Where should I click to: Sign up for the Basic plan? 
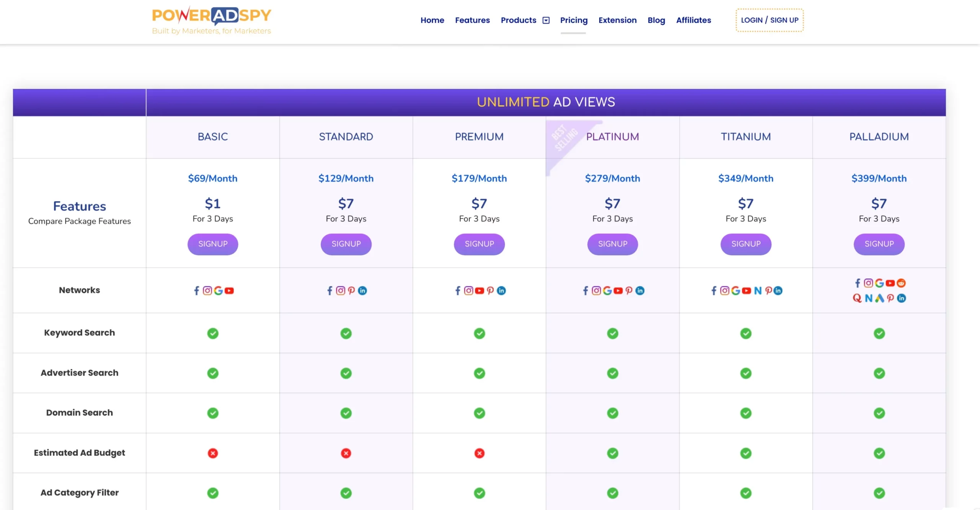click(x=212, y=244)
